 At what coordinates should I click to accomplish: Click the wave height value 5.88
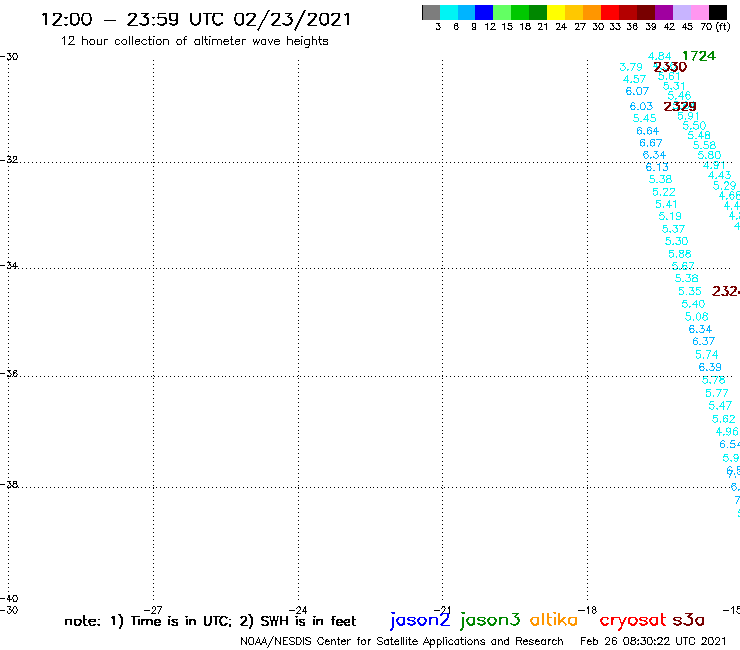point(680,254)
